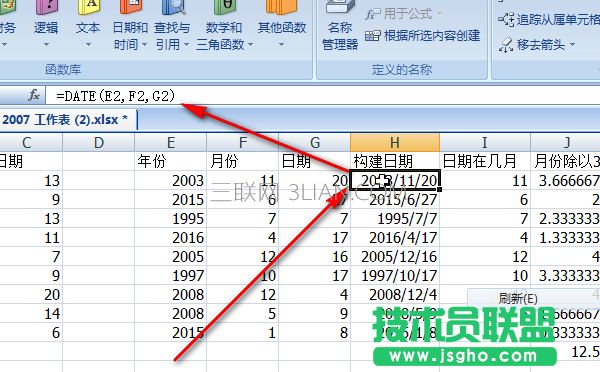Select column D header
Image resolution: width=600 pixels, height=372 pixels.
point(98,143)
